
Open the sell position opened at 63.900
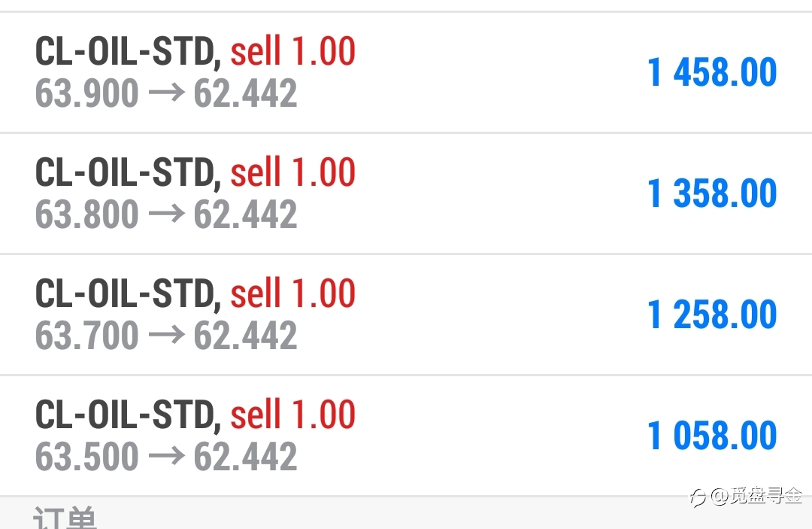(406, 72)
